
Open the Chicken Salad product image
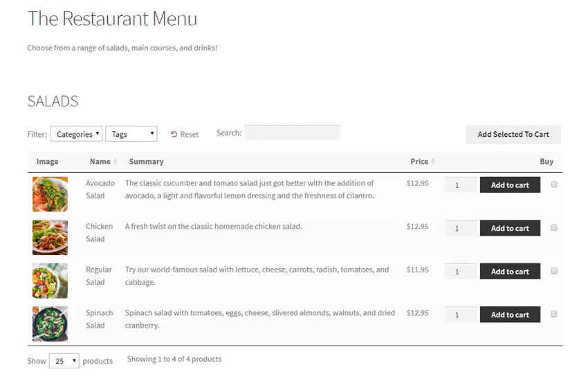tap(50, 238)
